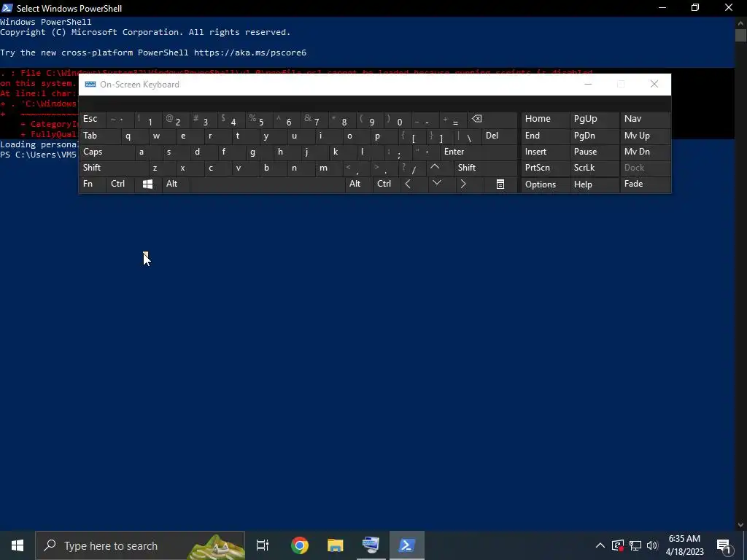Toggle the ScrLk key
The image size is (747, 560).
click(x=594, y=168)
